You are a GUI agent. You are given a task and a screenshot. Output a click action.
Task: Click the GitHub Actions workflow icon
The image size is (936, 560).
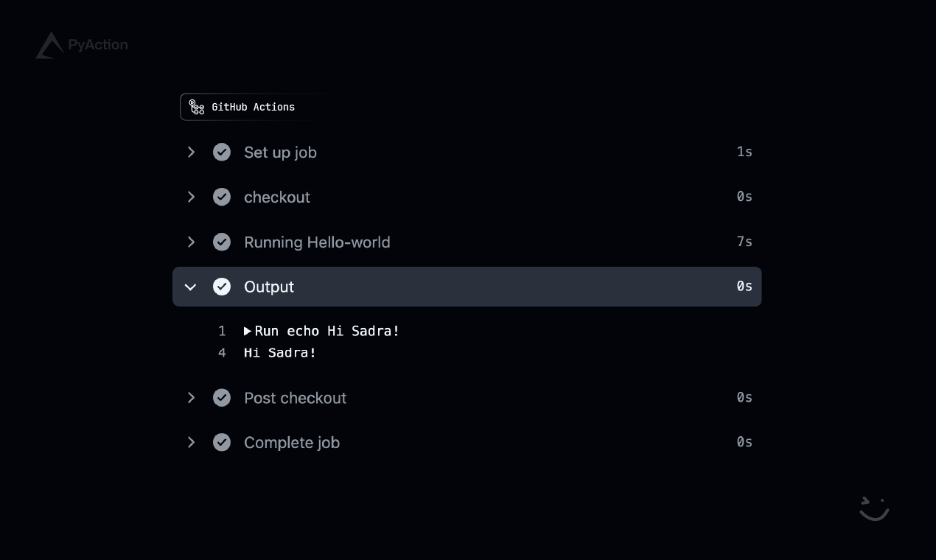197,108
